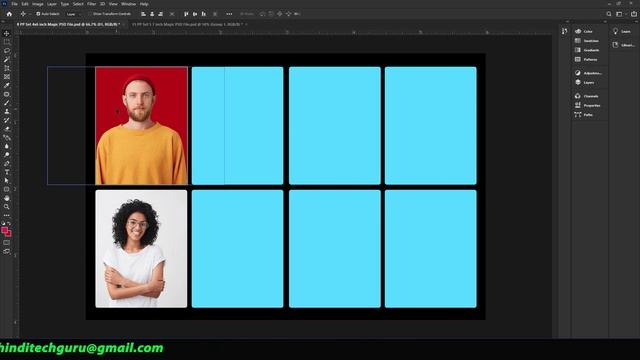Toggle Show Transform Controls checkbox
This screenshot has width=640, height=360.
click(x=90, y=14)
